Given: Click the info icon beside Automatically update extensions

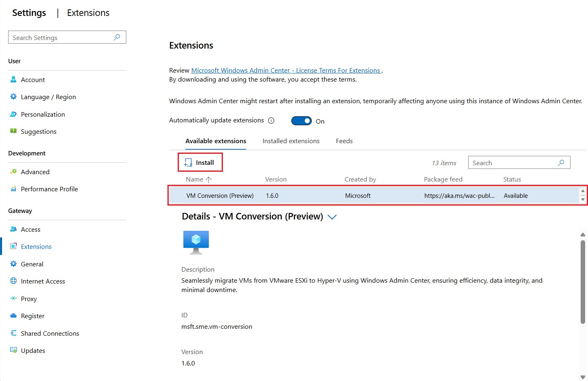Looking at the screenshot, I should tap(271, 120).
